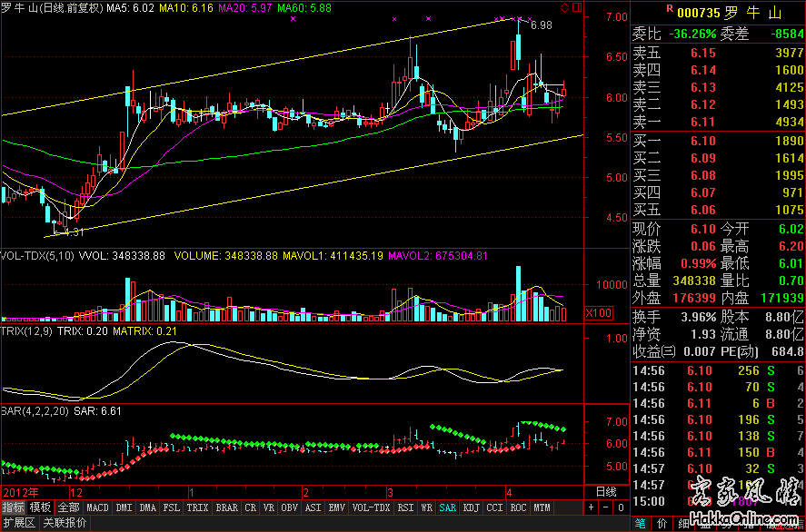This screenshot has height=532, width=806.
Task: Click the PE(动) value 684.8
Action: point(788,351)
